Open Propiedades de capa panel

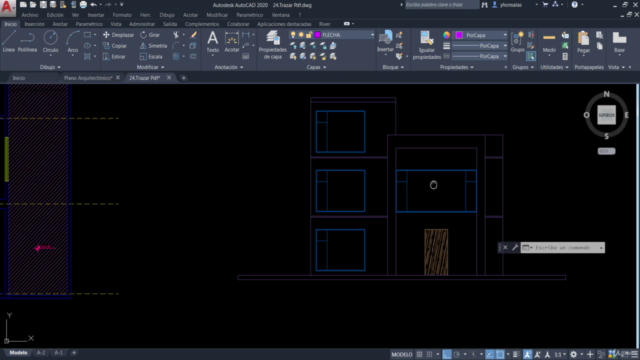point(273,45)
